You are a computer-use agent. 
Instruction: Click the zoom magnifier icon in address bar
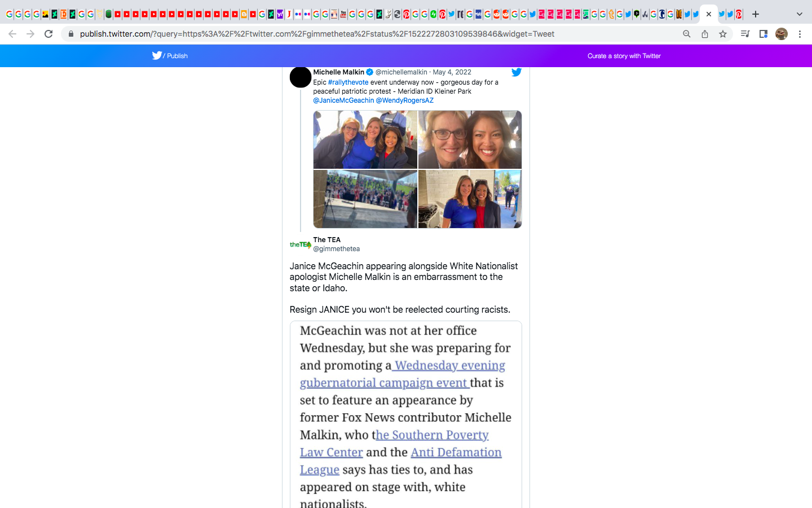tap(687, 34)
